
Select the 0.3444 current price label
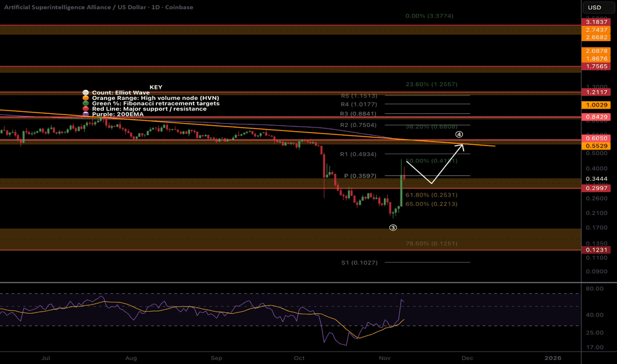pos(598,179)
